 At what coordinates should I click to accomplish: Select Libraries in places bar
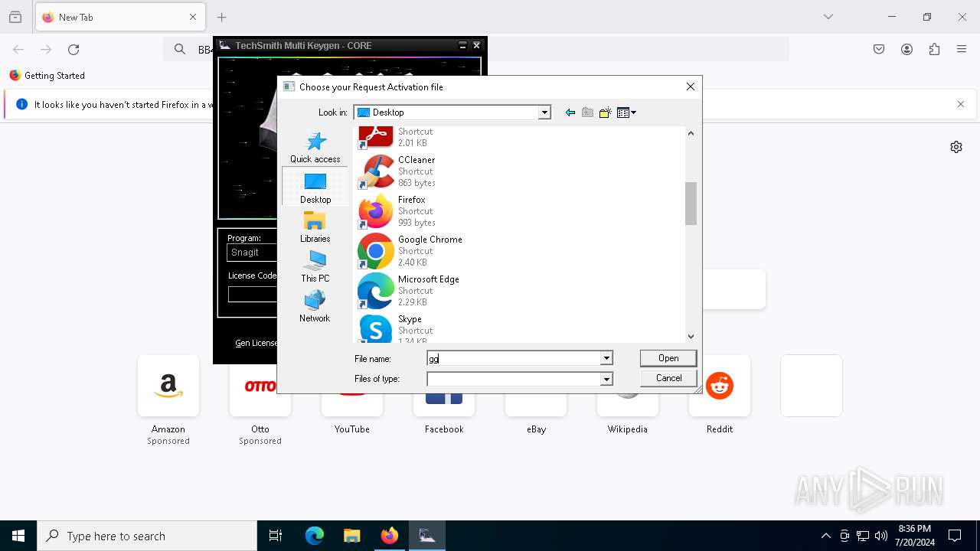315,227
